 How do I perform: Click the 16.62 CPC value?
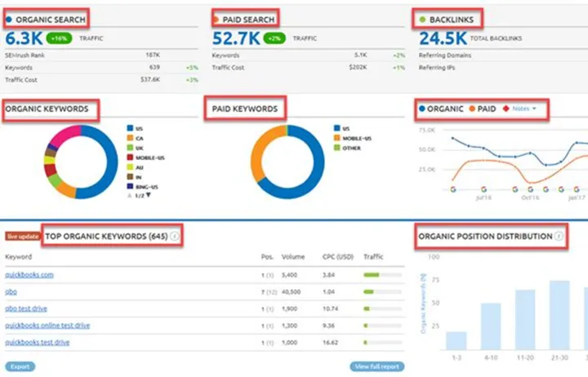point(330,343)
